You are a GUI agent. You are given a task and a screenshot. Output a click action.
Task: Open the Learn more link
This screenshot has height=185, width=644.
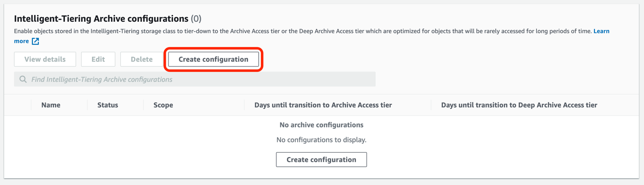pyautogui.click(x=601, y=31)
